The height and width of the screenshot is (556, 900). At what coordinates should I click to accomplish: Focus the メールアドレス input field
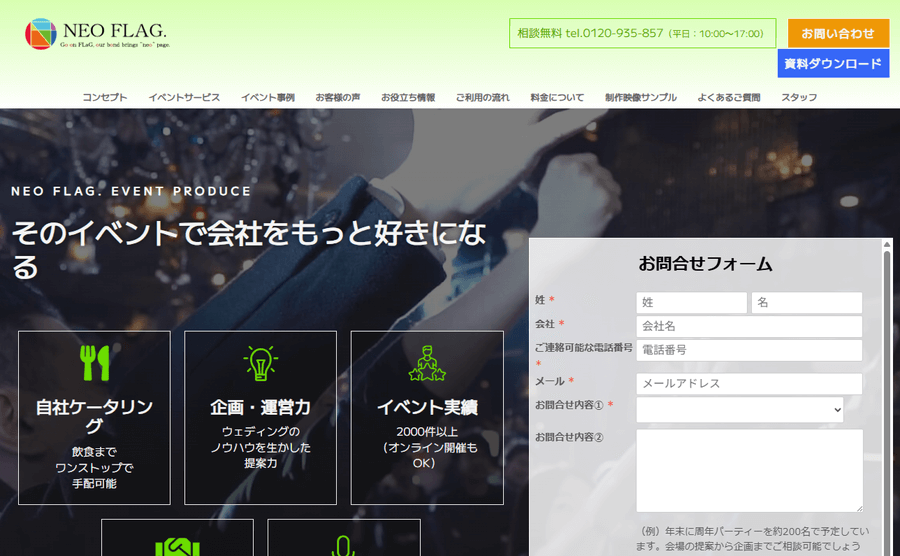pyautogui.click(x=749, y=383)
